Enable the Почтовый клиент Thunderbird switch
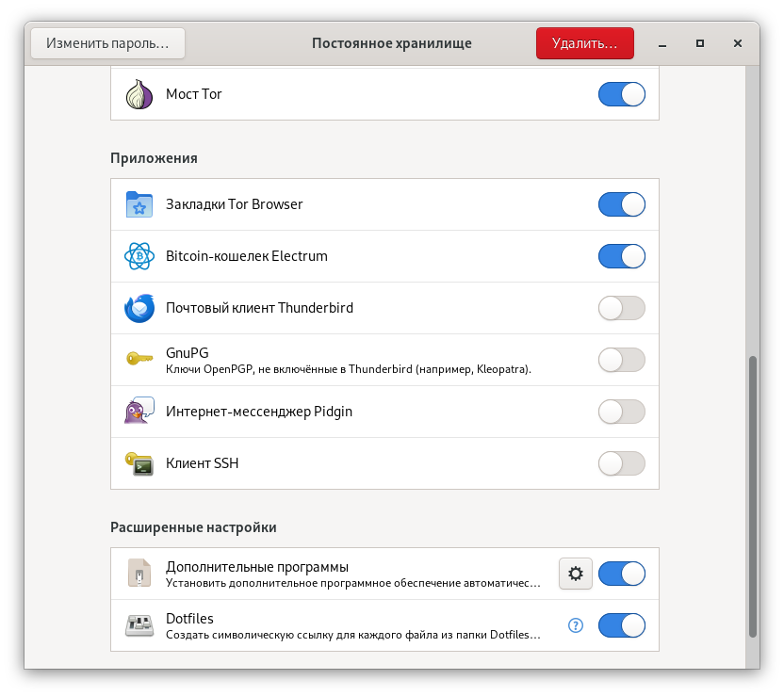Viewport: 784px width, 696px height. [621, 308]
